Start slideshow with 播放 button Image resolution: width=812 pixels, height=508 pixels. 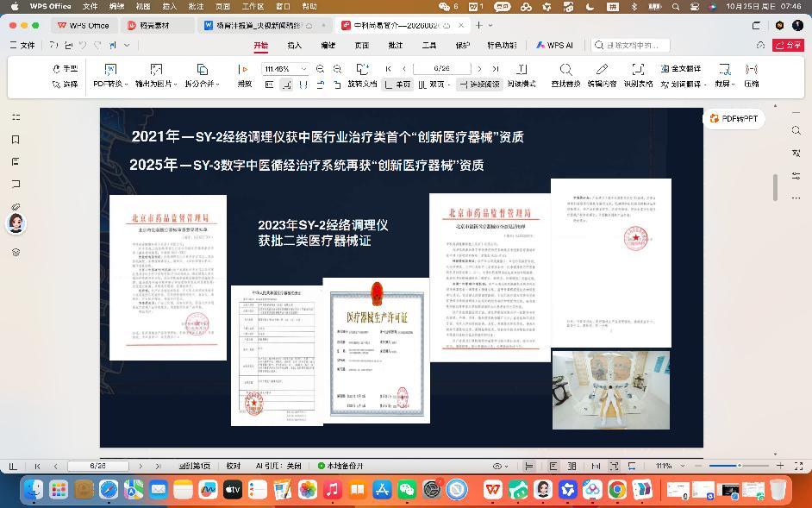[x=244, y=76]
